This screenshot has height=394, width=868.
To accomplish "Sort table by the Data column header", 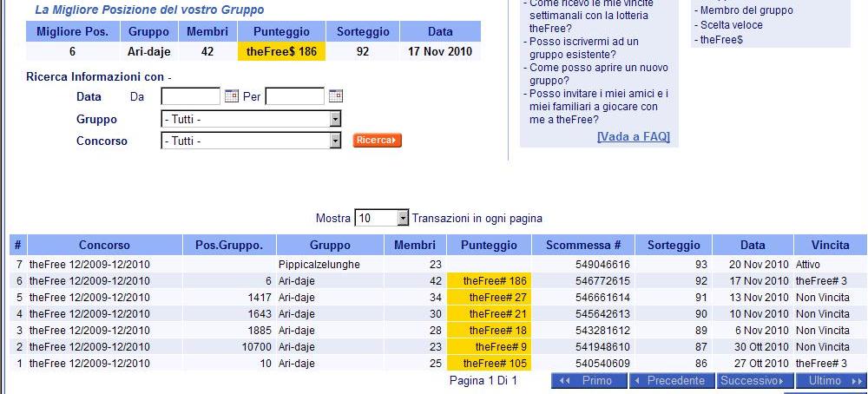I will [752, 246].
